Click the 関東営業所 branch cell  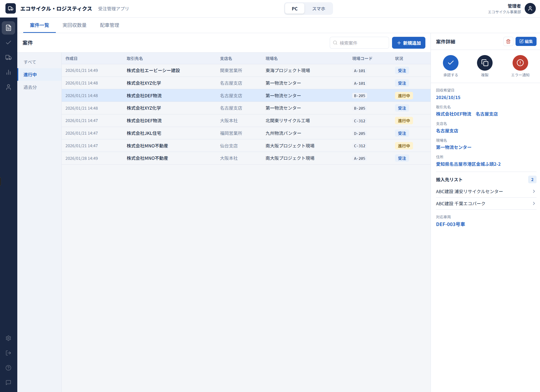231,70
